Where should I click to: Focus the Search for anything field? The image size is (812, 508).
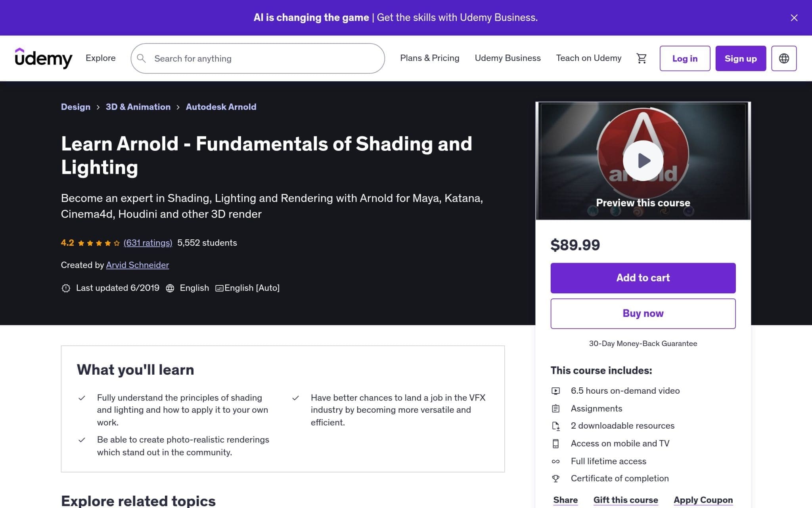click(x=258, y=58)
